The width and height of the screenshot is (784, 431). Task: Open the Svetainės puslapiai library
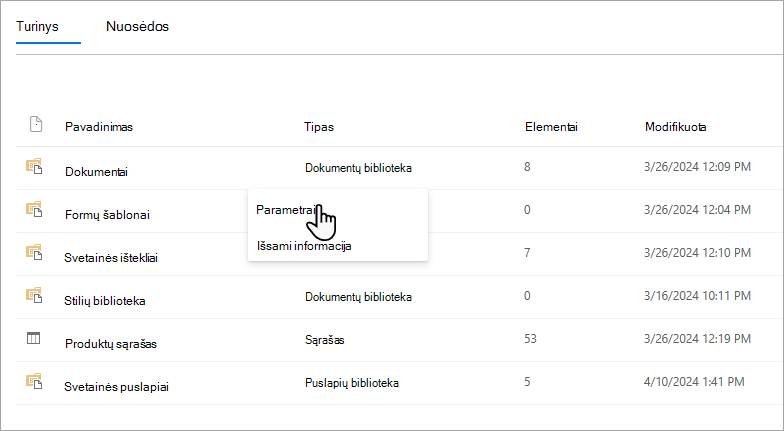[x=116, y=387]
